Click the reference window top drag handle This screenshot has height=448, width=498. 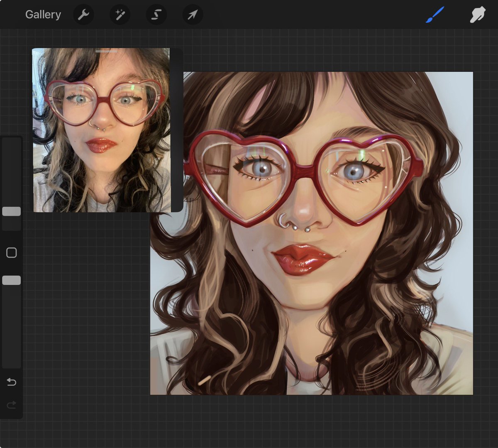(107, 51)
